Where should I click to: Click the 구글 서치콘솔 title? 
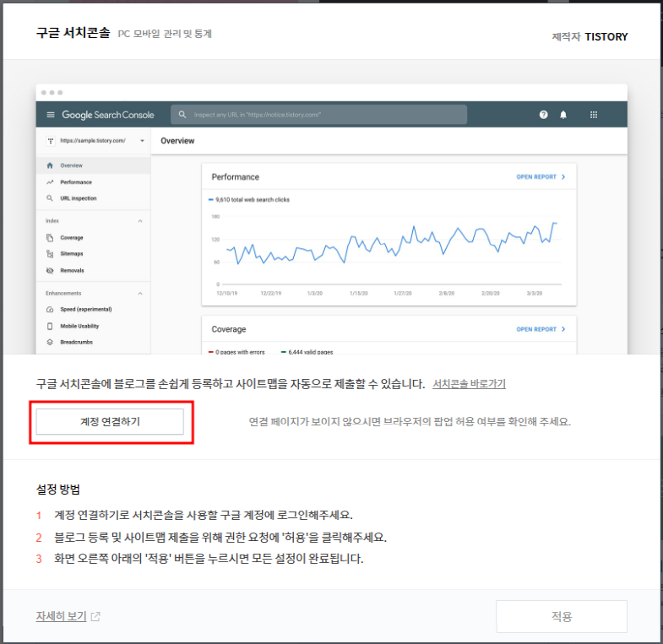pos(73,33)
